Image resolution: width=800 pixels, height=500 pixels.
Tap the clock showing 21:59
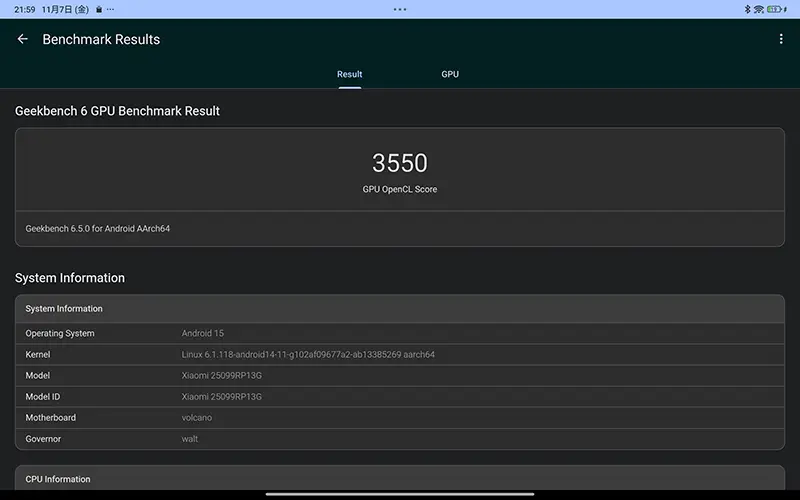[24, 9]
